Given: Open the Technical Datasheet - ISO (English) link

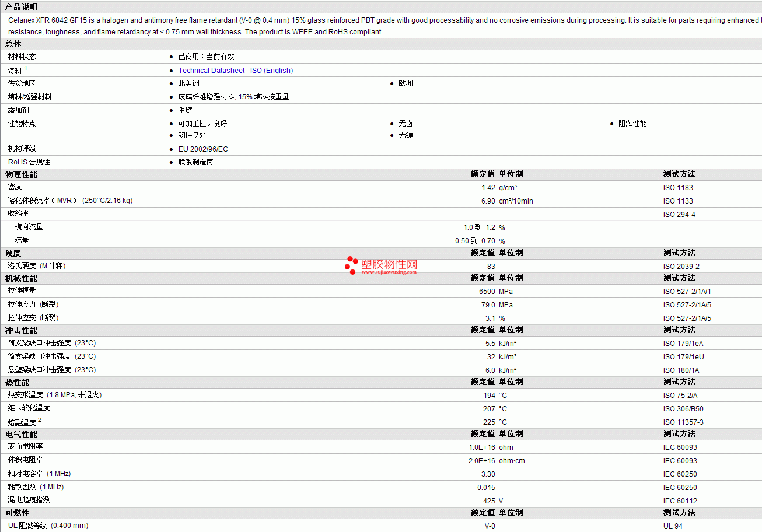Looking at the screenshot, I should [x=236, y=71].
